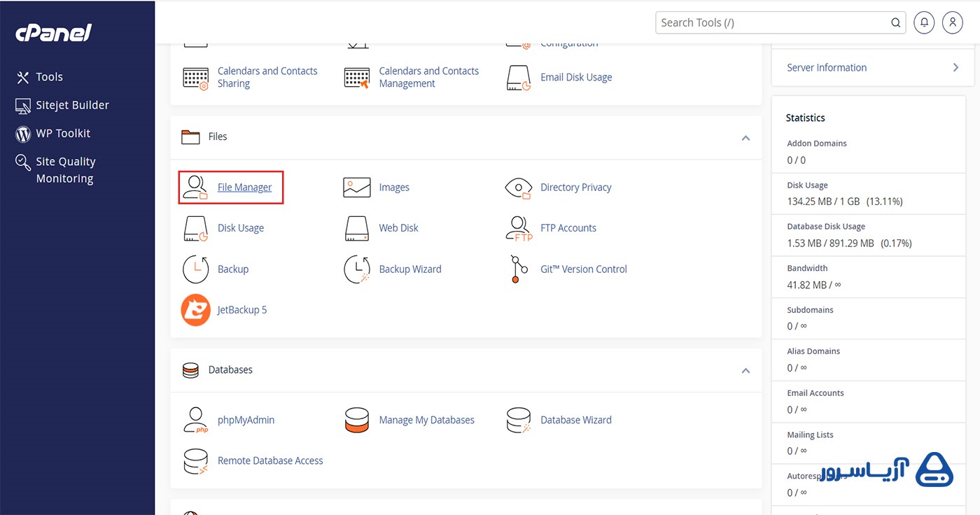Open Calendars and Contacts Sharing icon
Viewport: 980px width, 515px height.
pyautogui.click(x=195, y=77)
